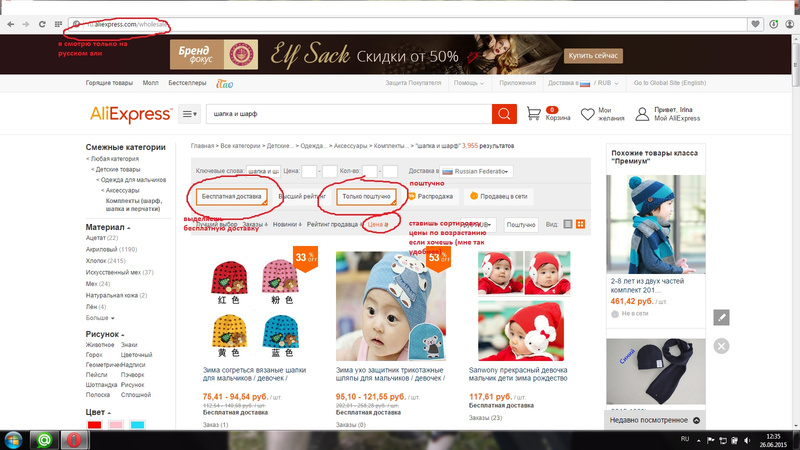Click the user profile icon
The height and width of the screenshot is (450, 800).
coord(642,114)
